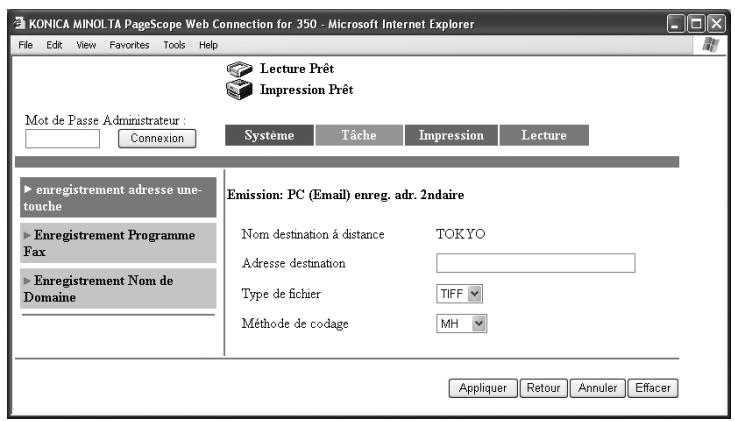Click the Mot de Passe Administrateur field
Image resolution: width=735 pixels, height=421 pixels.
pos(62,139)
